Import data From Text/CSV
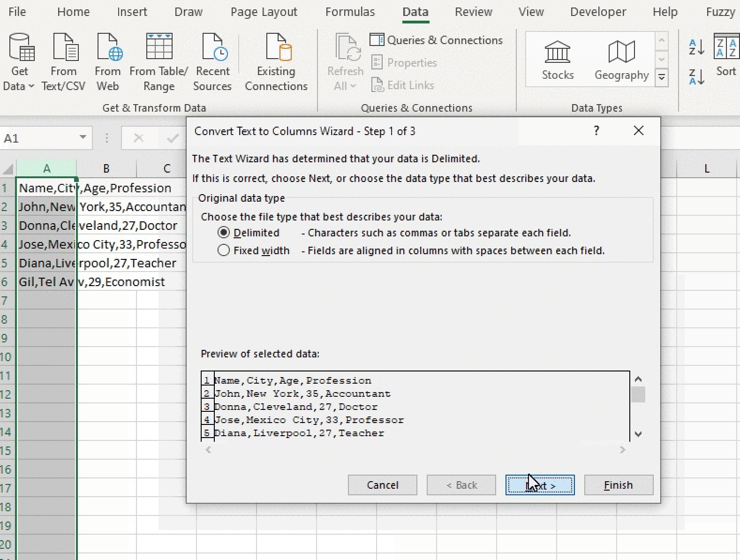Viewport: 740px width, 560px height. (63, 62)
